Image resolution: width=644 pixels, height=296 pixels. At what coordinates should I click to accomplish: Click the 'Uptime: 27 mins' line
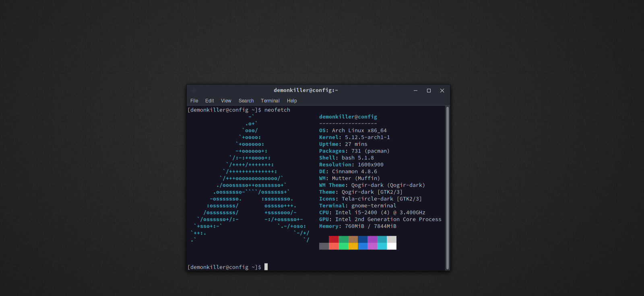pos(343,144)
